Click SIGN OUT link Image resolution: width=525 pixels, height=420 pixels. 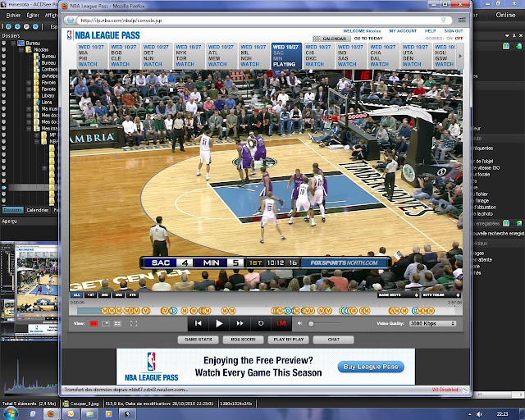pos(454,31)
